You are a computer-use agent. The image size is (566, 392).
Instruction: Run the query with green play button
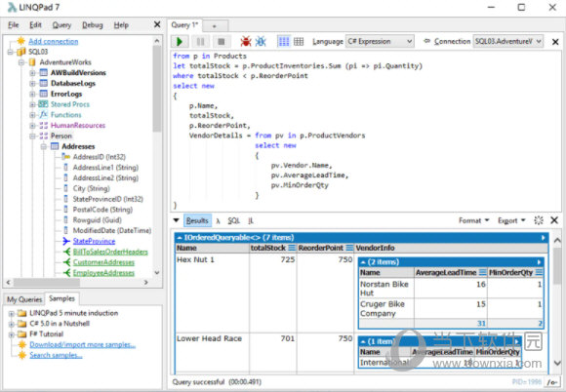(x=180, y=42)
